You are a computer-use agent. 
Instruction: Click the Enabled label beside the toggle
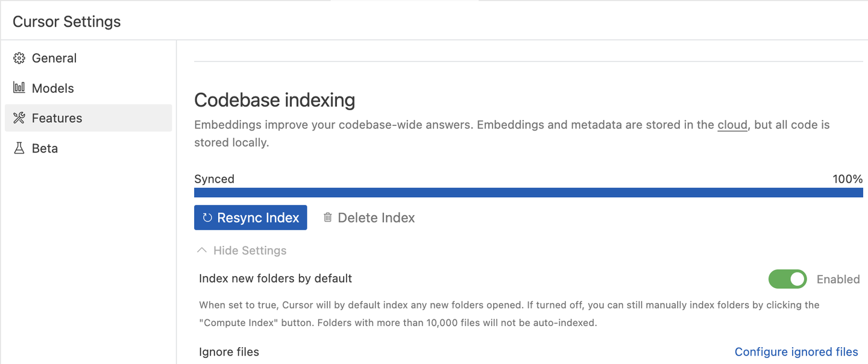coord(838,279)
